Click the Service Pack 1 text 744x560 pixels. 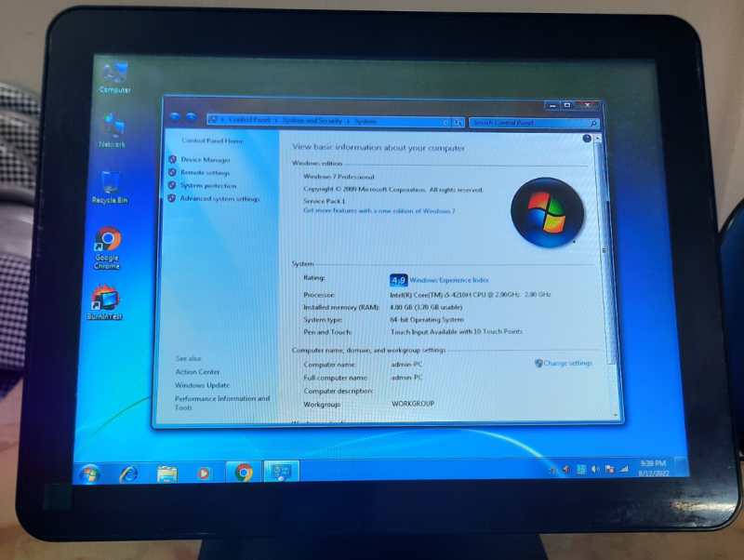click(324, 201)
